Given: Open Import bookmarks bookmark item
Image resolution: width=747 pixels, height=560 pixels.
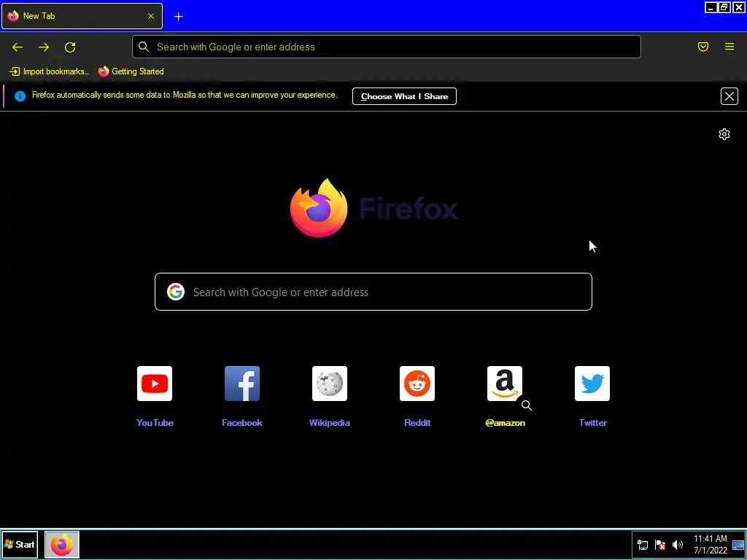Looking at the screenshot, I should (49, 71).
